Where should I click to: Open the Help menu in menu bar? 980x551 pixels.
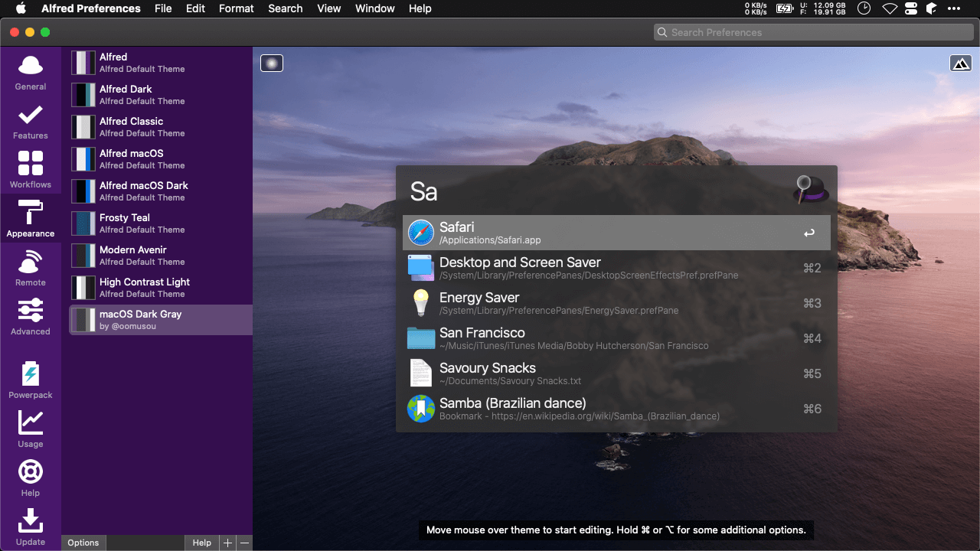coord(420,8)
